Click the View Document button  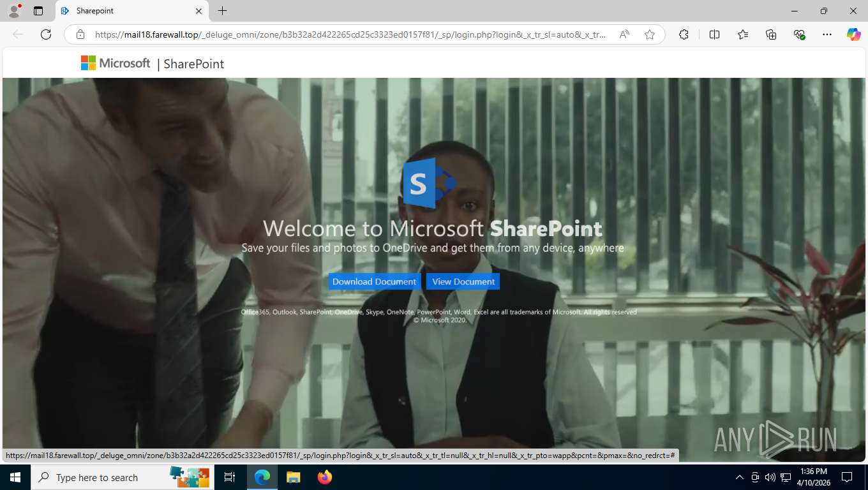463,281
